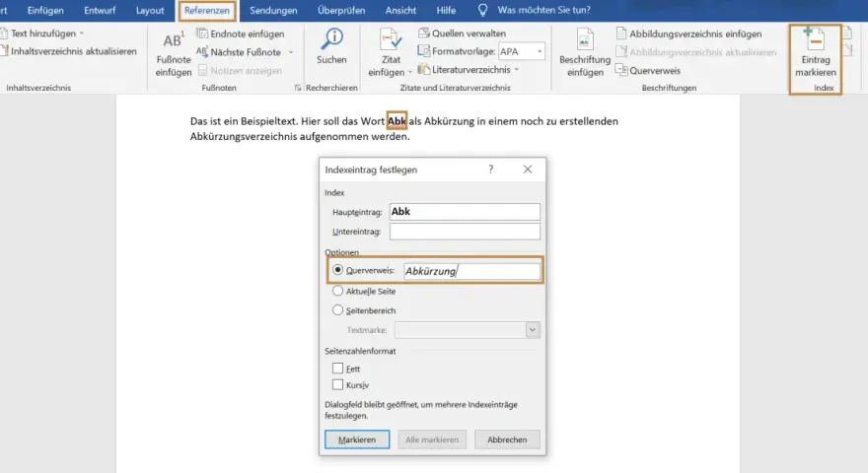Open the Sendungen ribbon tab

pos(273,10)
